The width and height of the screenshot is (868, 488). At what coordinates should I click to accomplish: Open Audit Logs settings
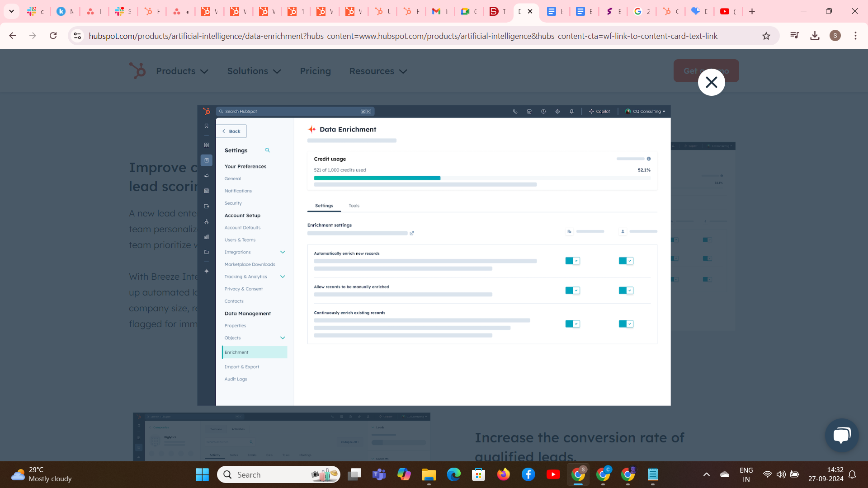click(x=236, y=379)
